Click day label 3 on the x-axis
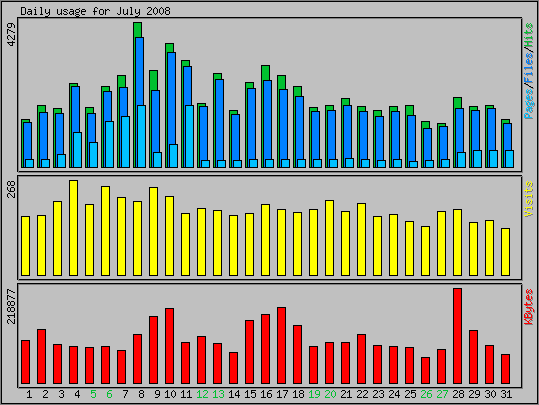Image resolution: width=539 pixels, height=405 pixels. 61,394
